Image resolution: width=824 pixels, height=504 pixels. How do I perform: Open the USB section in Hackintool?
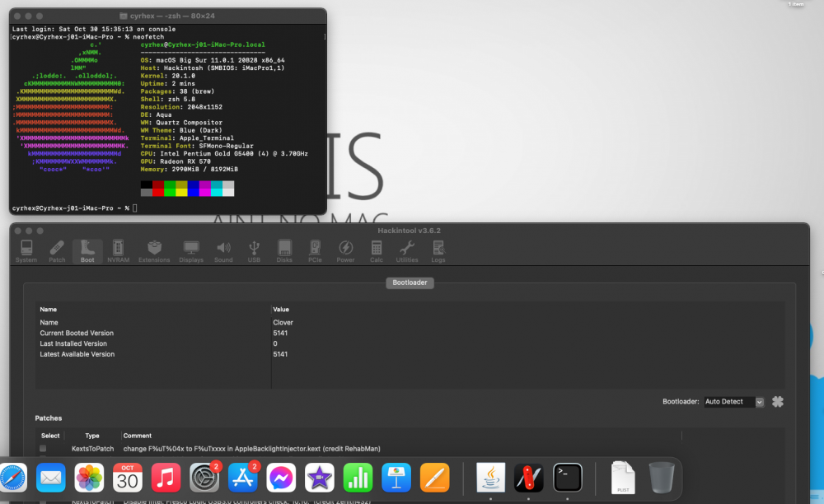(254, 251)
